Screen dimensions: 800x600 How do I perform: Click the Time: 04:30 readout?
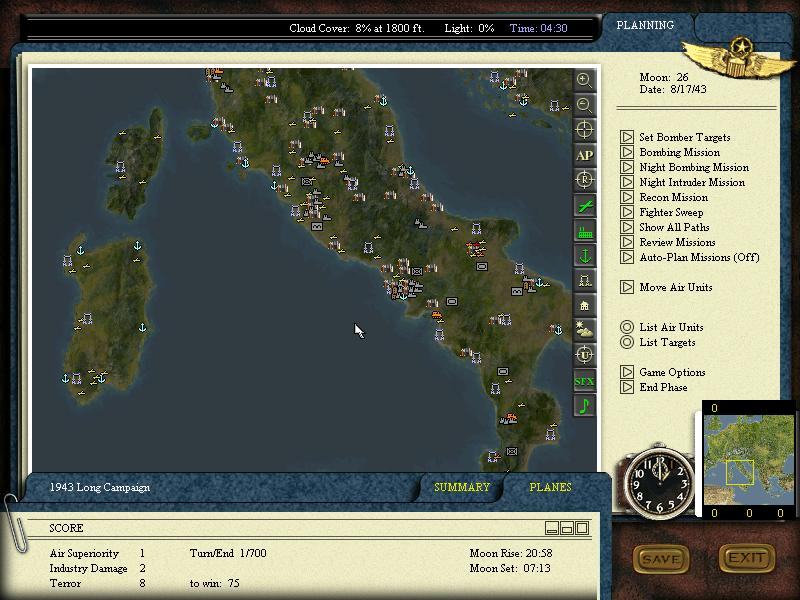pyautogui.click(x=539, y=28)
